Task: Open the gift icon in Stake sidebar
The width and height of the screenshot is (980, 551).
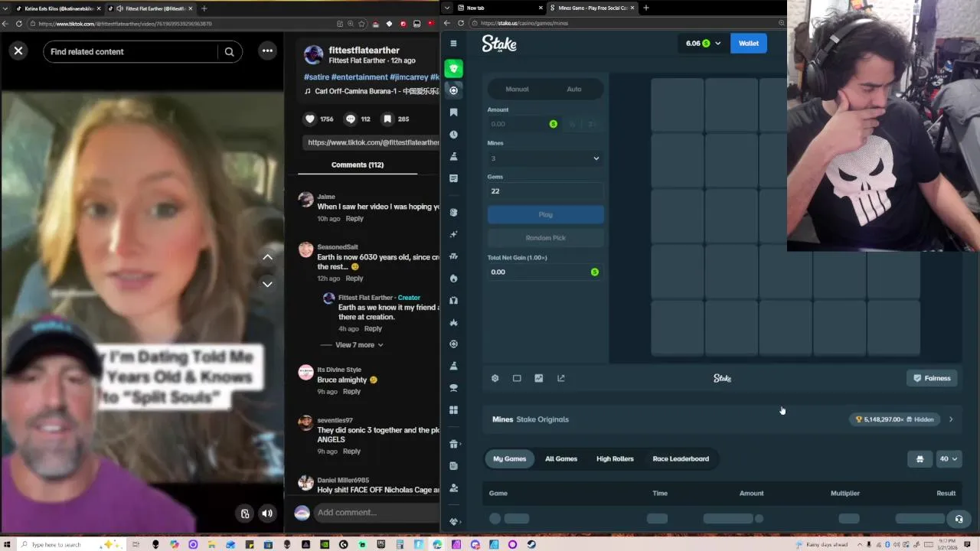Action: point(453,445)
